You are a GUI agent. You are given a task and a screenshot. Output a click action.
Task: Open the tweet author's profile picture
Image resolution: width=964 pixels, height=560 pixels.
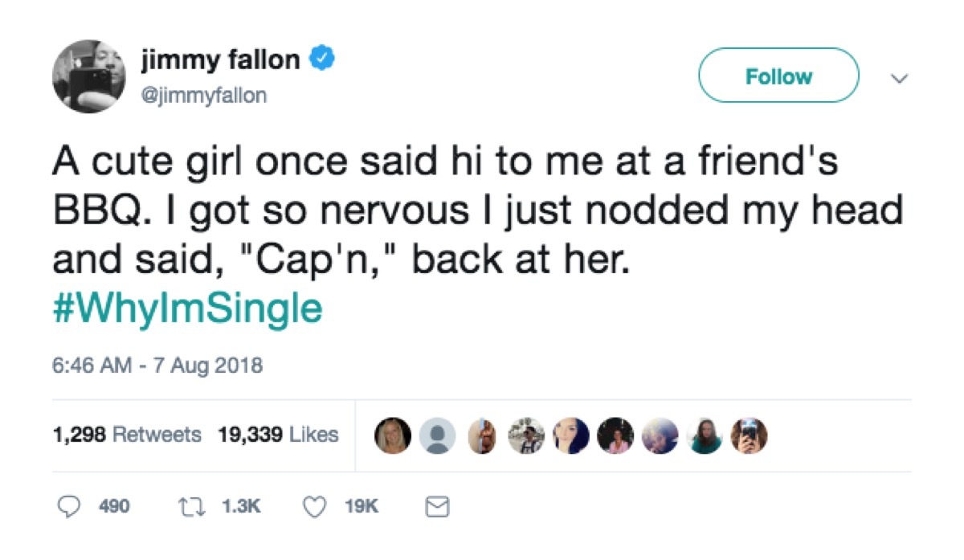(89, 76)
